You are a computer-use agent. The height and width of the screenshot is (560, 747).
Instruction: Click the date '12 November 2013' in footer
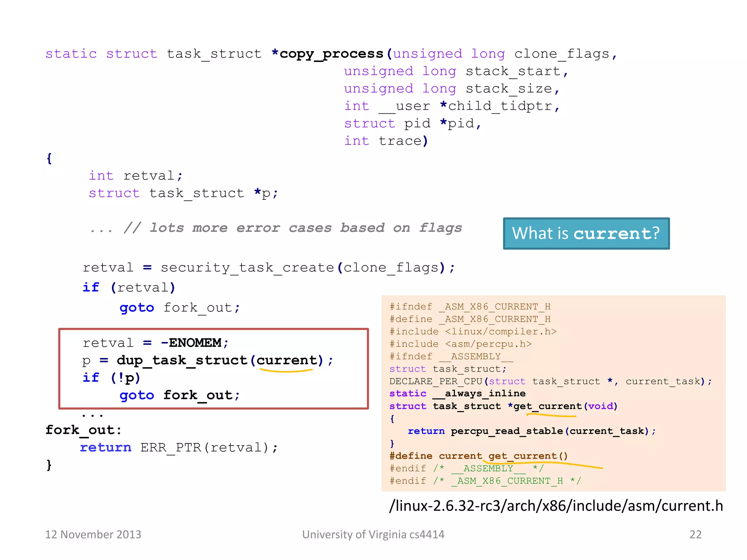93,534
